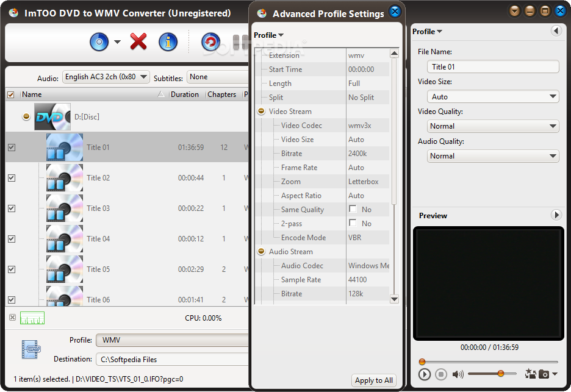Play the preview video
Image resolution: width=571 pixels, height=392 pixels.
click(424, 374)
